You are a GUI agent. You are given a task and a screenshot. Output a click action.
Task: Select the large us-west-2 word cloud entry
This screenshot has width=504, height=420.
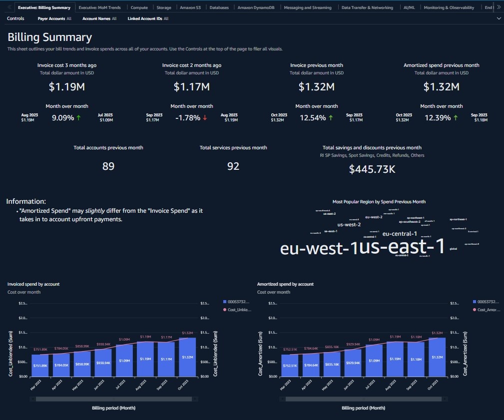click(349, 225)
